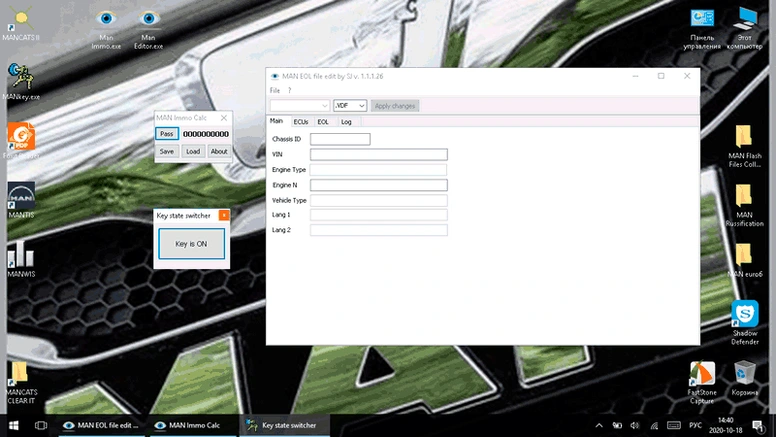
Task: Open the ? help menu
Action: pos(290,91)
